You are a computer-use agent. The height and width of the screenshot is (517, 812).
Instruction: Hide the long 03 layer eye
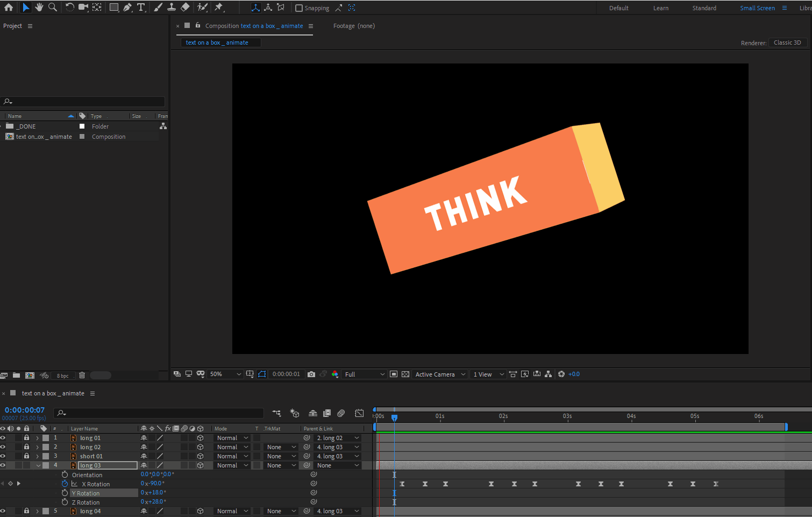pyautogui.click(x=3, y=465)
